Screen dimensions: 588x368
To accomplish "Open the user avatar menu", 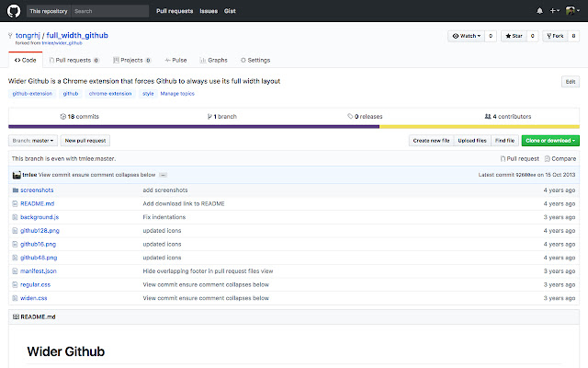I will click(x=572, y=11).
